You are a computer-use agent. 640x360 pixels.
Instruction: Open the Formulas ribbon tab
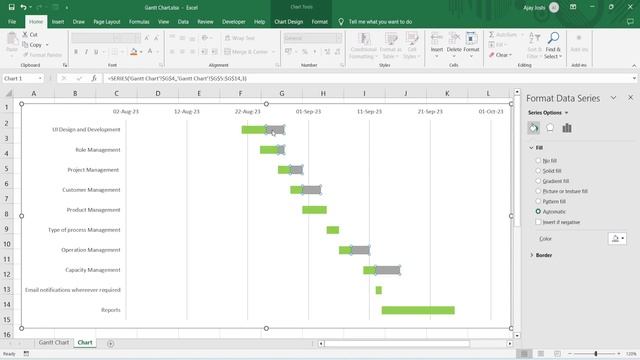coord(139,22)
